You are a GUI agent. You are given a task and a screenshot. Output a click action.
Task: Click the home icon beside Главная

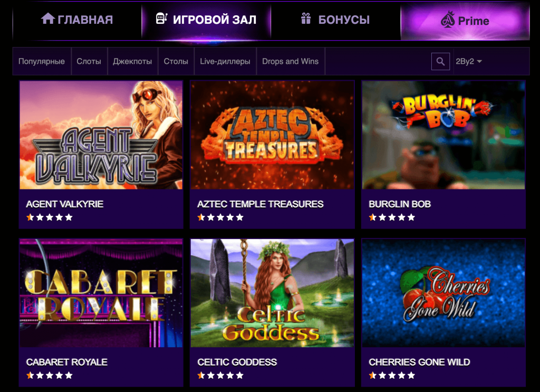coord(48,18)
